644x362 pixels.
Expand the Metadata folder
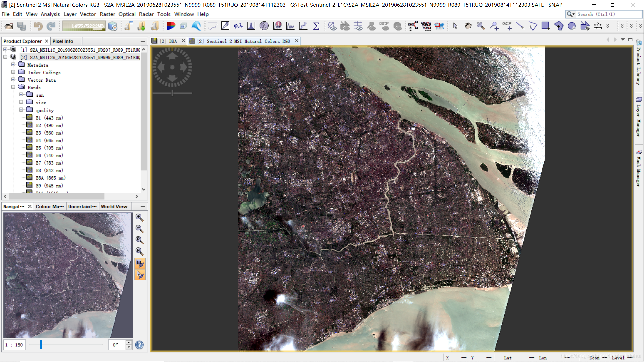[13, 65]
